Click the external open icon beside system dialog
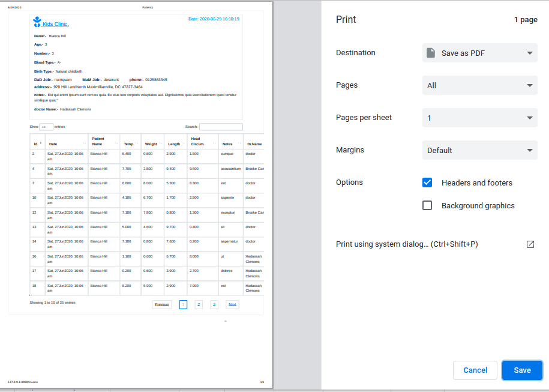 click(530, 244)
